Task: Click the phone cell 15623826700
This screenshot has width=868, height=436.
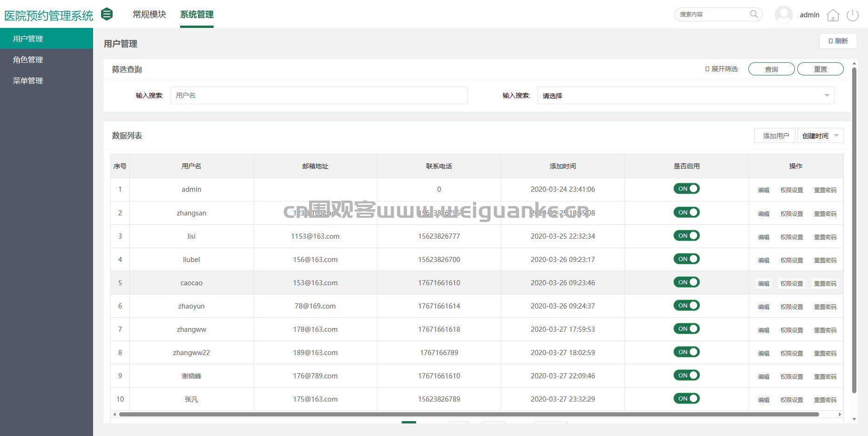Action: [439, 260]
